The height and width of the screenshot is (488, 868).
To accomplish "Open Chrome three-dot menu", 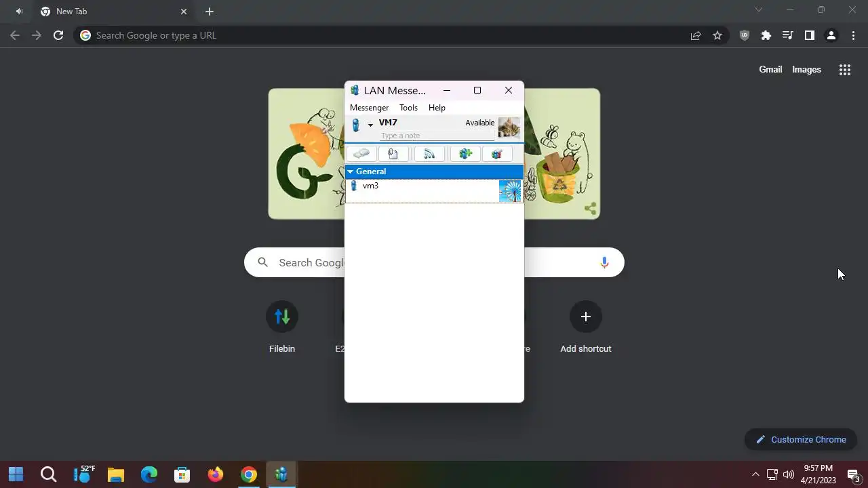I will click(853, 35).
